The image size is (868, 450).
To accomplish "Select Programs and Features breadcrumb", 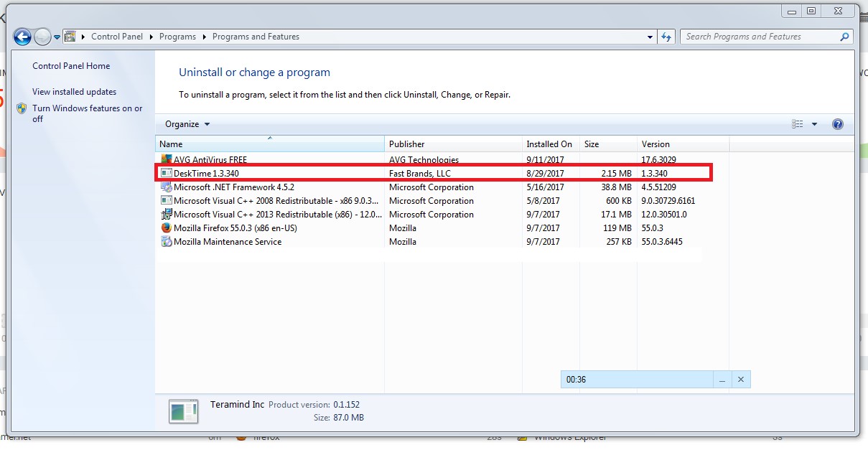I will point(256,37).
